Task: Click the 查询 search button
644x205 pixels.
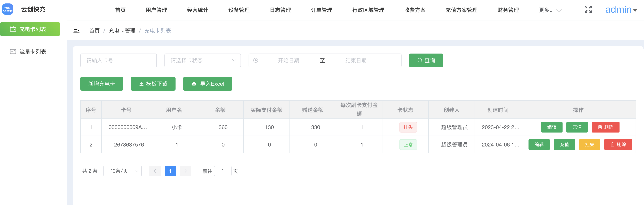Action: (x=426, y=60)
